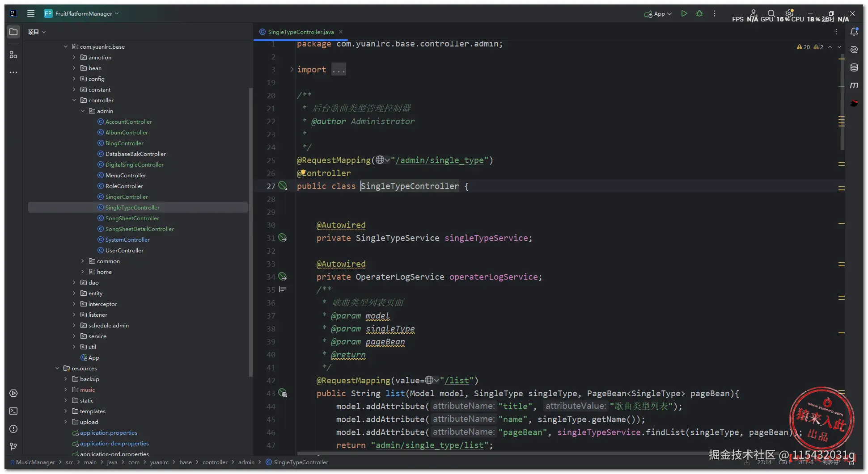
Task: Toggle rendered doc comment icon on line 35
Action: tap(283, 289)
